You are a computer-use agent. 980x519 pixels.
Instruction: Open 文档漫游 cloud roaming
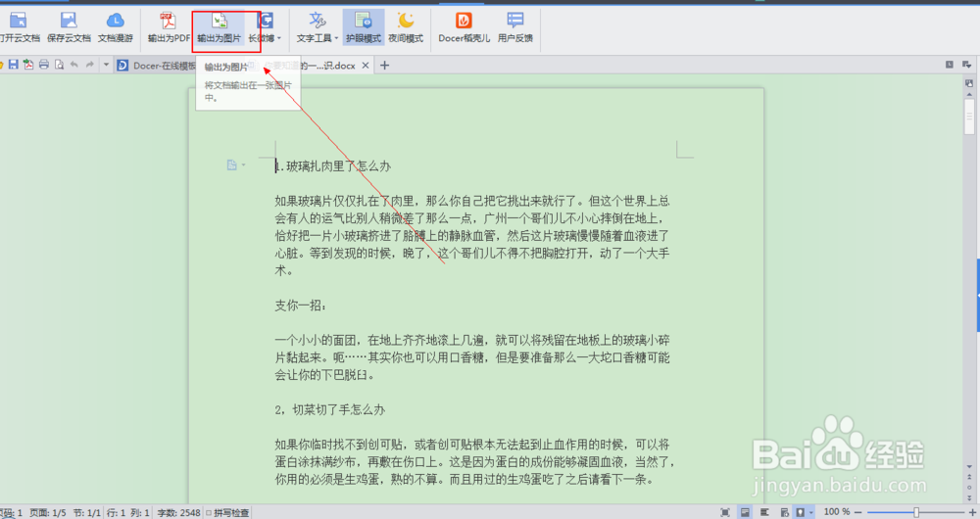[x=115, y=27]
